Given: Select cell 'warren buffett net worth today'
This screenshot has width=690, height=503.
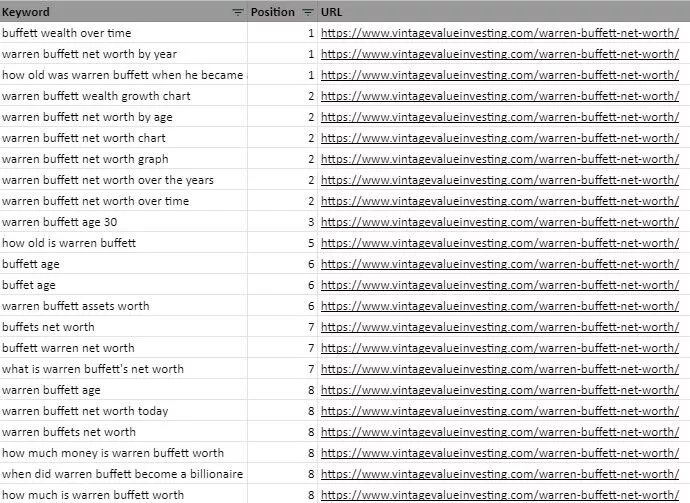Looking at the screenshot, I should (x=124, y=411).
